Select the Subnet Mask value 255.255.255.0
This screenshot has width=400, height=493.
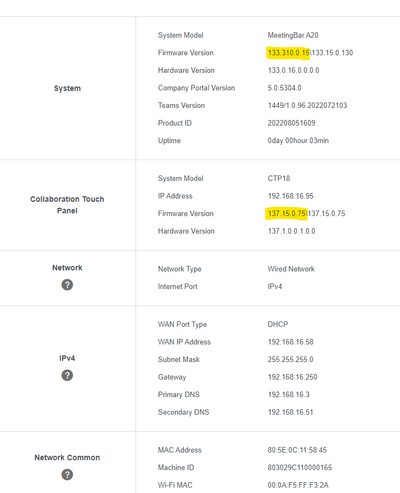(290, 359)
